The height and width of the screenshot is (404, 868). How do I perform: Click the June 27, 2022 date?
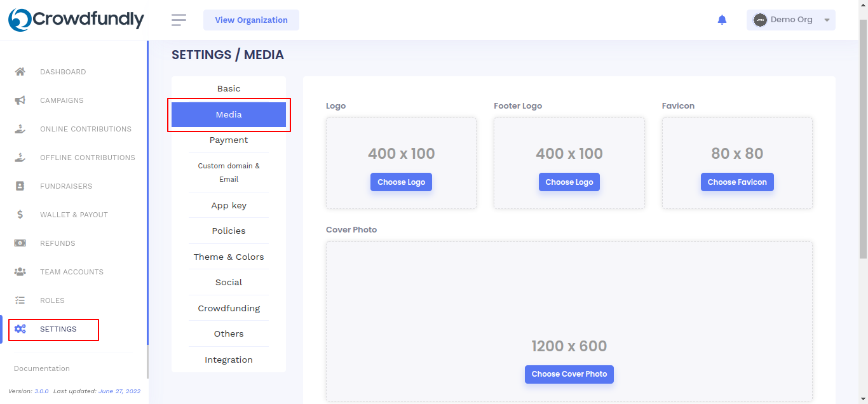pyautogui.click(x=119, y=391)
